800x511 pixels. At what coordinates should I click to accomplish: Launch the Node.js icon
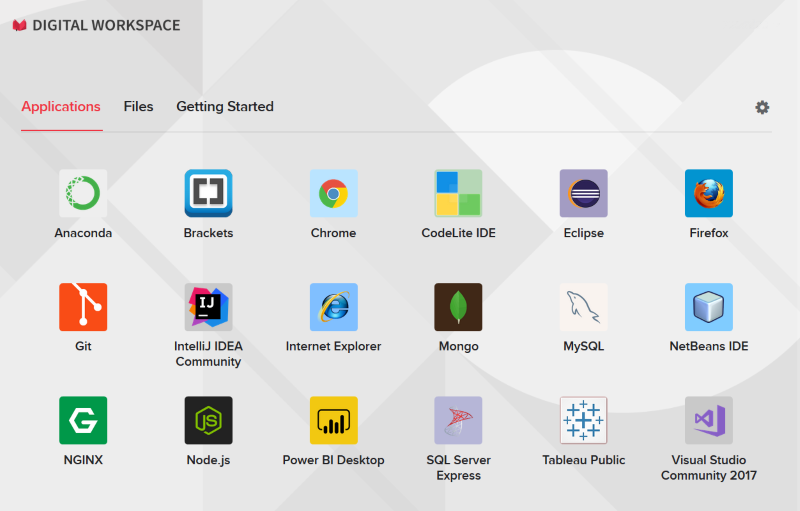[x=208, y=420]
